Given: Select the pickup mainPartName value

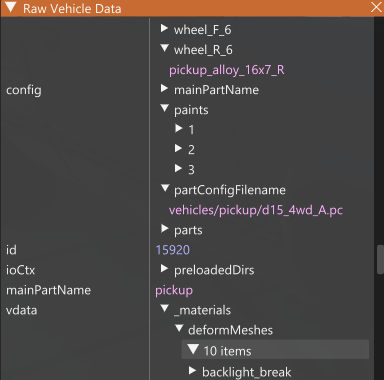Looking at the screenshot, I should pyautogui.click(x=174, y=290).
